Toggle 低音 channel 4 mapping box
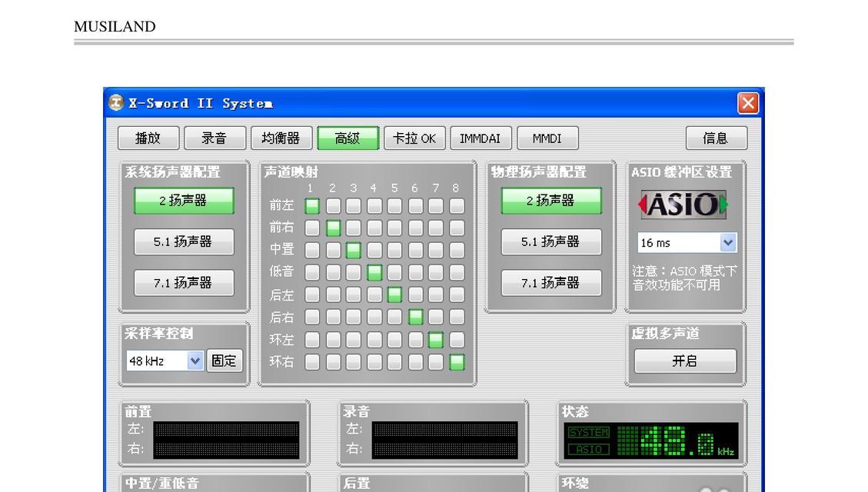This screenshot has height=492, width=868. tap(374, 272)
